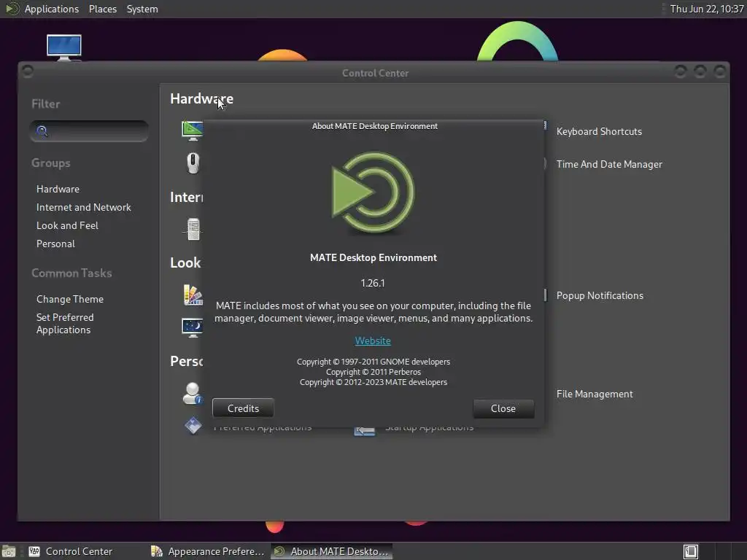This screenshot has width=747, height=560.
Task: Open Time And Date Manager
Action: coord(609,164)
